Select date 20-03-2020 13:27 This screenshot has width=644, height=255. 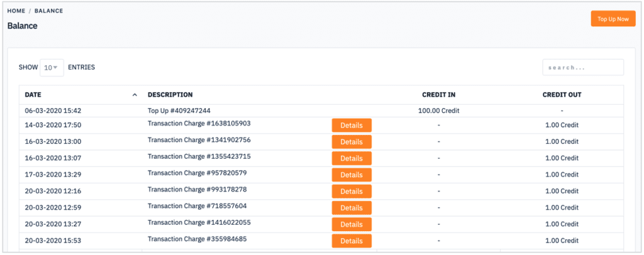[53, 224]
